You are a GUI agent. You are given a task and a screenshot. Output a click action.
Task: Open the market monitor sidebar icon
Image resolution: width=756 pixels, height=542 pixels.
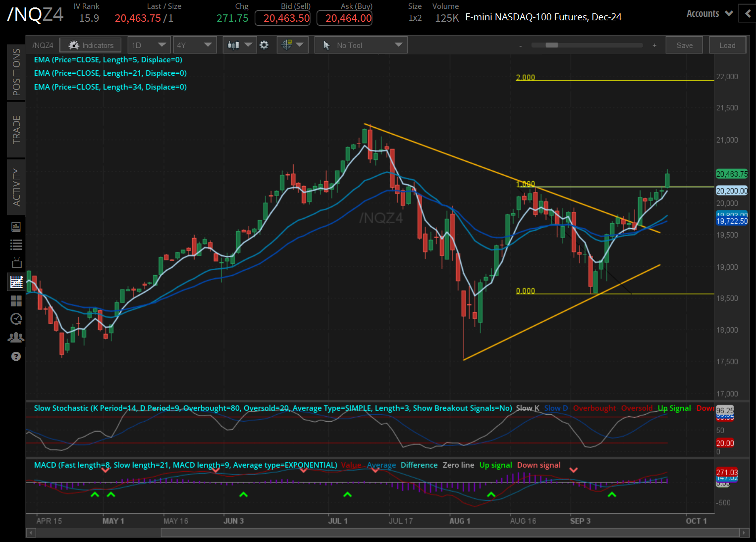[16, 227]
